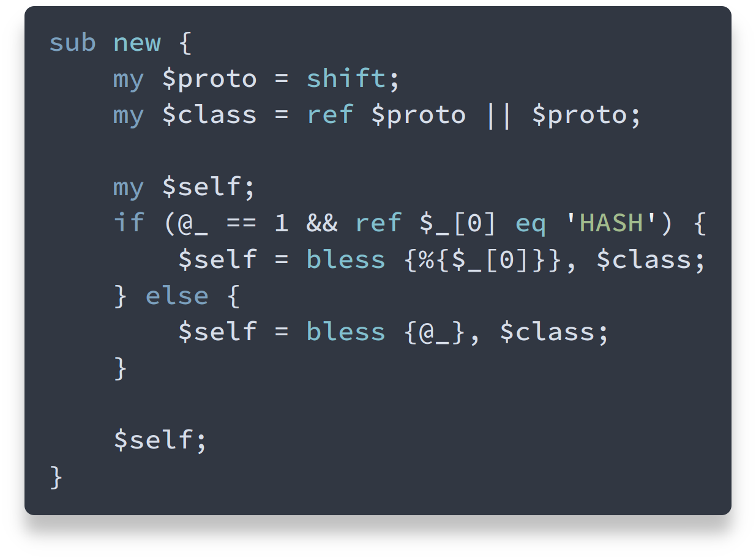Viewport: 756px width, 558px height.
Task: Click the '&&' logical operator
Action: tap(322, 223)
